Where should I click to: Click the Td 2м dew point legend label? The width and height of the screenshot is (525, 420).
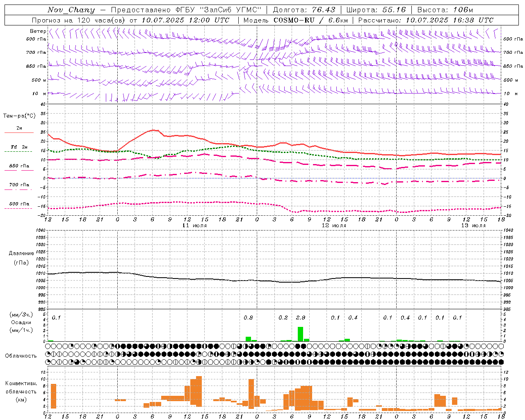click(x=19, y=147)
